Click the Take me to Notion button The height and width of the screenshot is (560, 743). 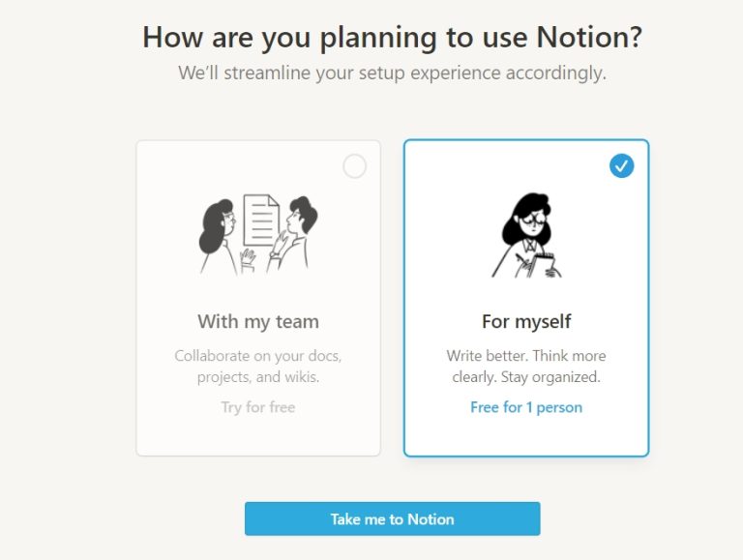[x=393, y=518]
